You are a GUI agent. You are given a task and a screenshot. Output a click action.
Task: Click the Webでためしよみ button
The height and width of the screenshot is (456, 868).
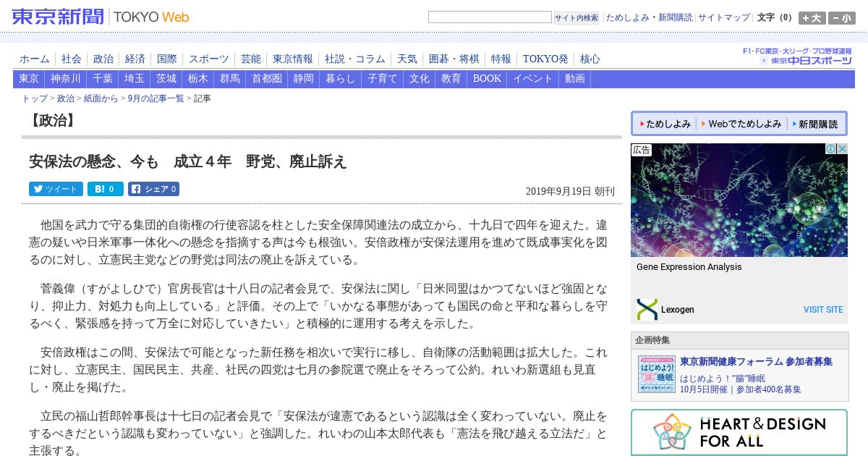(x=741, y=124)
